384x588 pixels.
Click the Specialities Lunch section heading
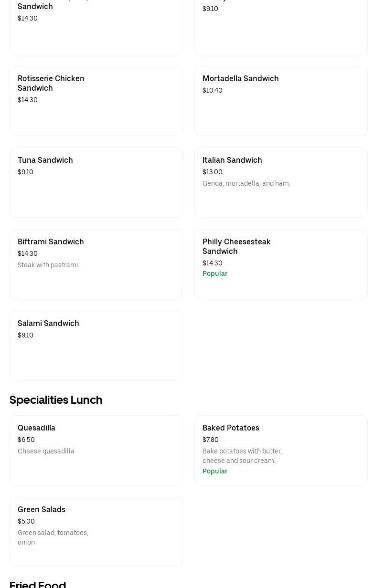(x=56, y=400)
